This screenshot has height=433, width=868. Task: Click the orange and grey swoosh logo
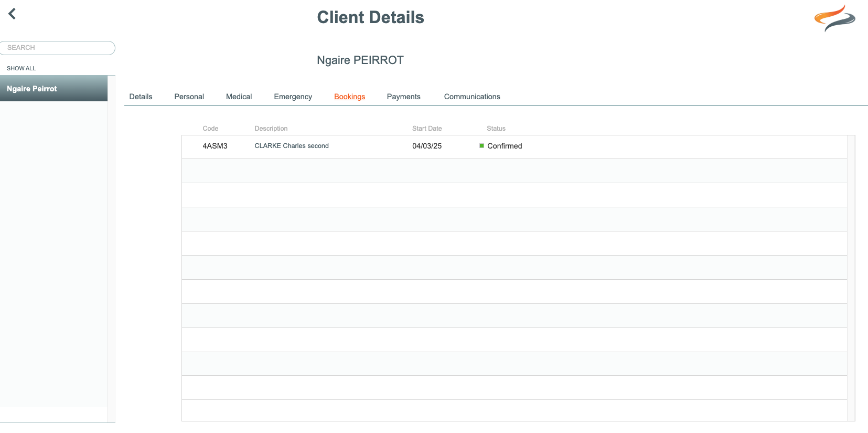click(834, 18)
